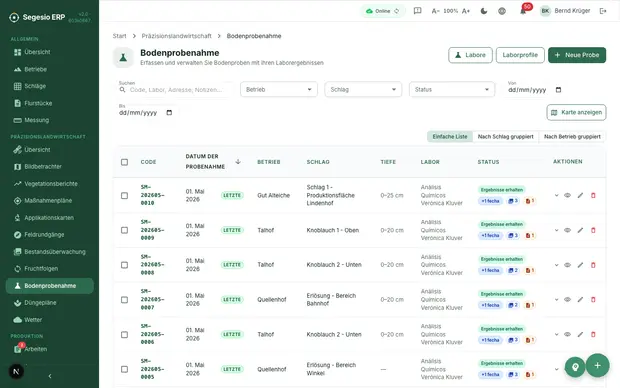Click the Vegetationsberichte chart icon

[x=17, y=184]
